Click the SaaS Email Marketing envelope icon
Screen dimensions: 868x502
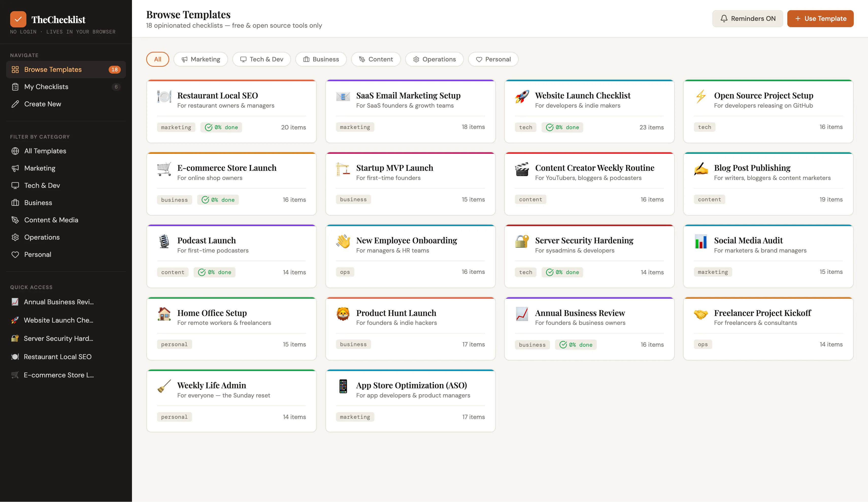[x=343, y=96]
